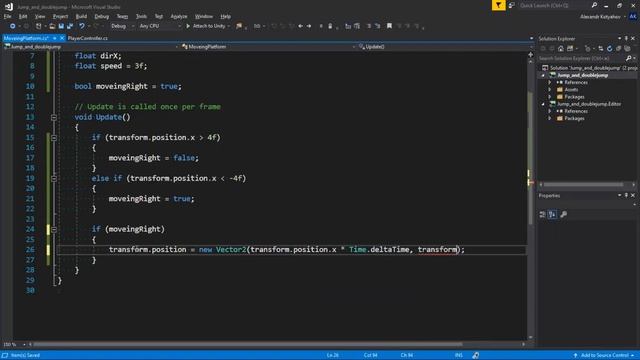640x360 pixels.
Task: Close the MoveingPlatform.cs tab
Action: click(x=62, y=38)
